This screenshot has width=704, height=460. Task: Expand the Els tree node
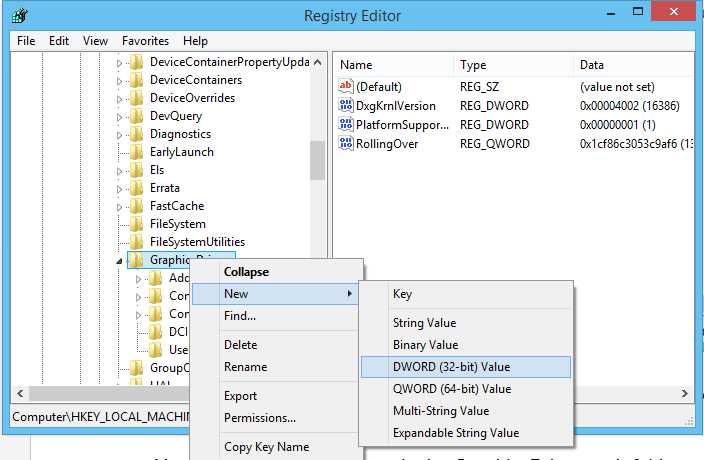119,171
